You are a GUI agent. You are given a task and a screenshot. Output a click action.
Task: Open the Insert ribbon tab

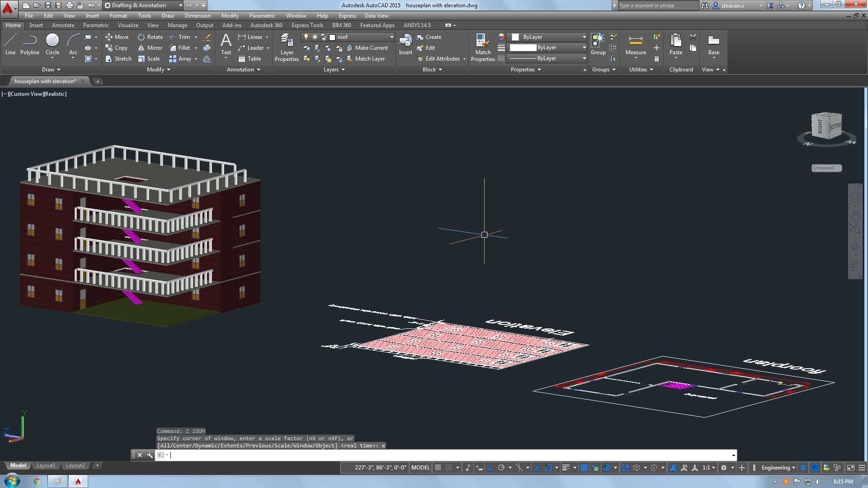[x=36, y=25]
